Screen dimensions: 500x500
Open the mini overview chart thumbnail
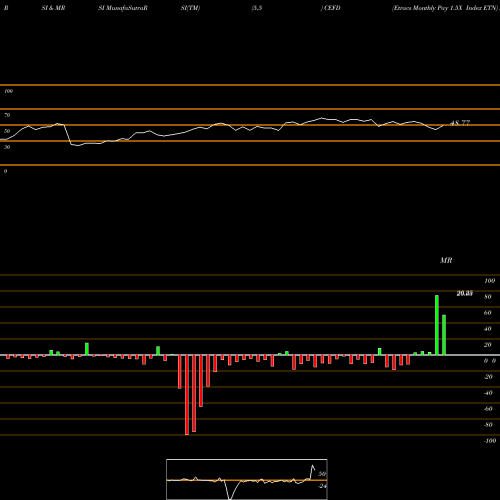click(x=247, y=479)
